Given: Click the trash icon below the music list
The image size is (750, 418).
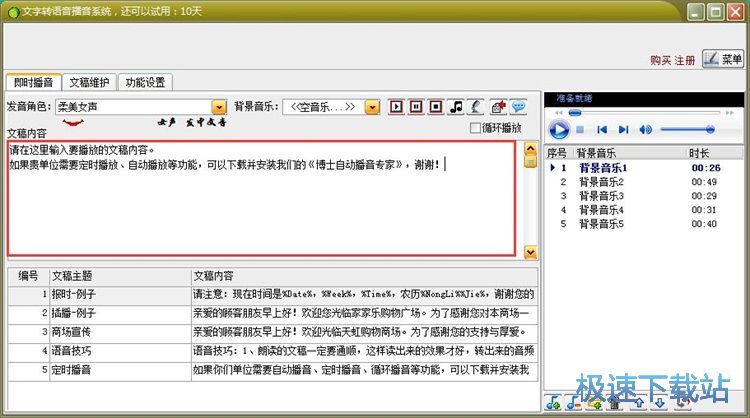Looking at the screenshot, I should (615, 404).
